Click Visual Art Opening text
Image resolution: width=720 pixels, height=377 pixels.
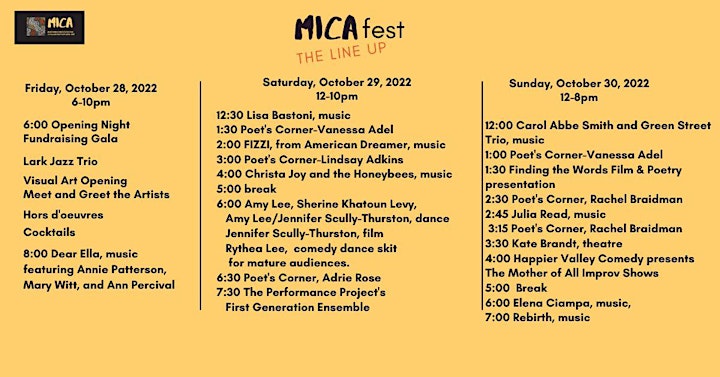pyautogui.click(x=75, y=180)
